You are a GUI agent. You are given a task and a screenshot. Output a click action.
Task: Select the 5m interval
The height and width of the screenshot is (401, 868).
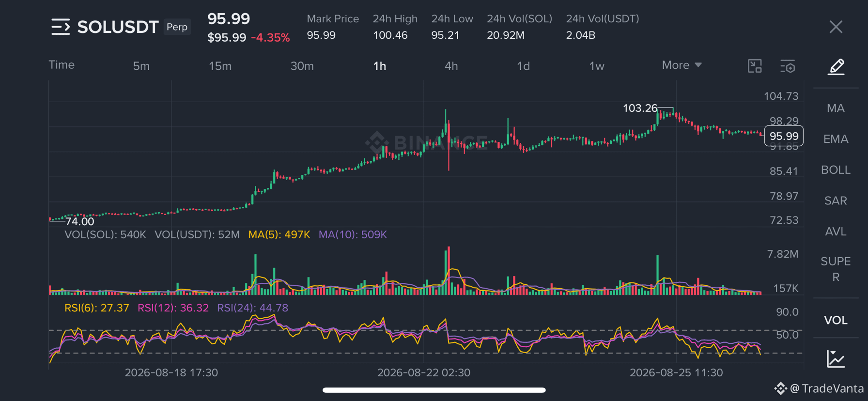pyautogui.click(x=141, y=66)
